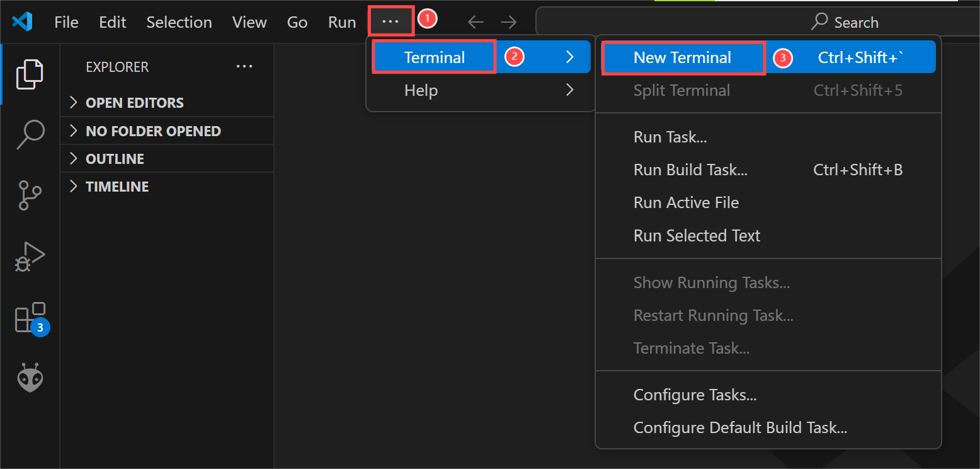Open the Source Control view
Viewport: 980px width, 469px height.
tap(30, 195)
